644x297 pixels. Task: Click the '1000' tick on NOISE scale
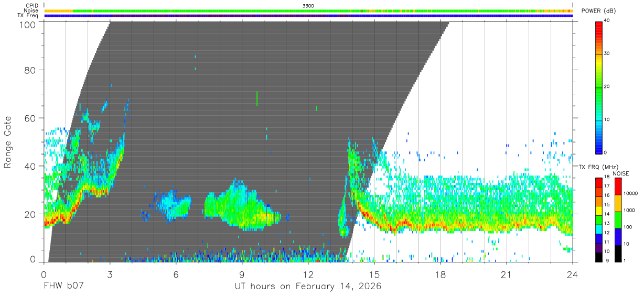click(628, 211)
